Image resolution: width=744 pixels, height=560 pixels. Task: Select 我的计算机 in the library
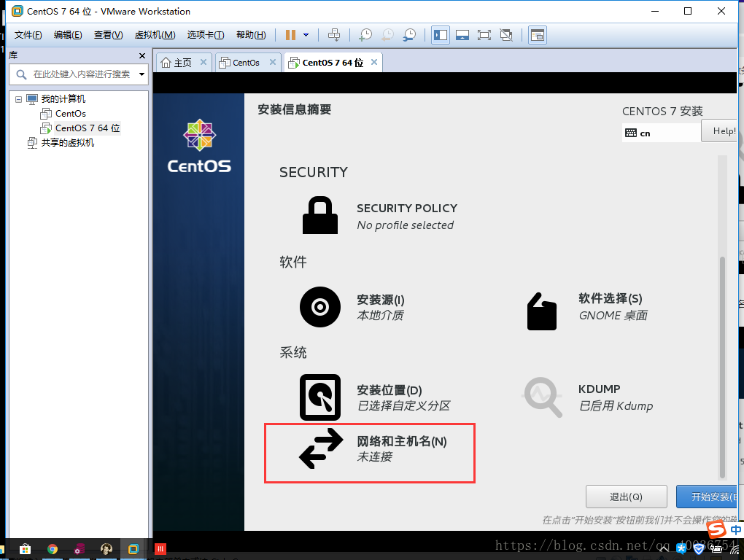point(63,99)
